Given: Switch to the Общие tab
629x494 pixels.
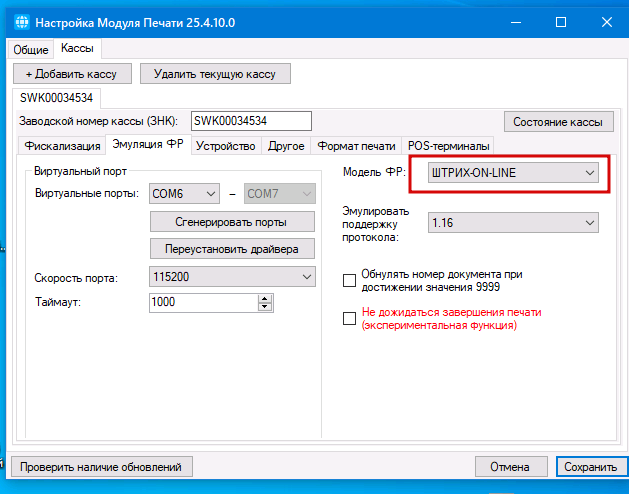Looking at the screenshot, I should (x=31, y=50).
